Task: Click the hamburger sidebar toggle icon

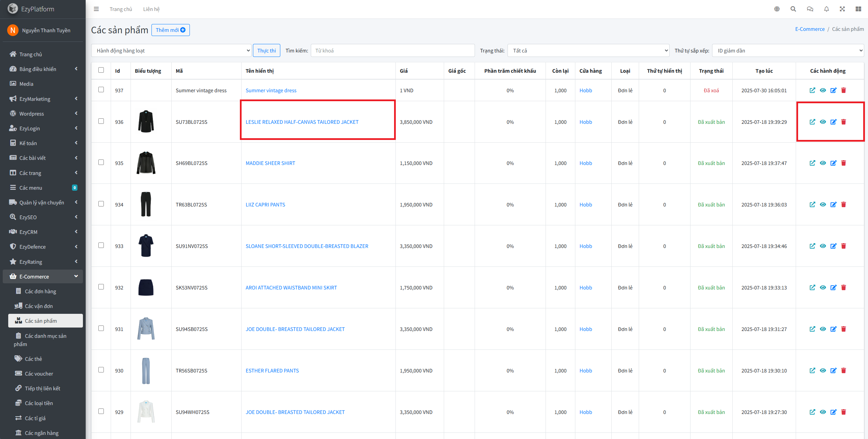Action: point(96,9)
